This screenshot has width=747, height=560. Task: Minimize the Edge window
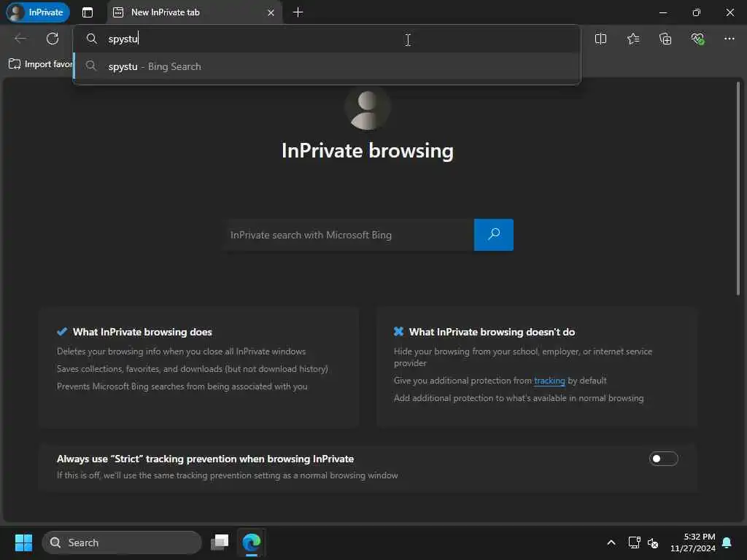click(662, 12)
